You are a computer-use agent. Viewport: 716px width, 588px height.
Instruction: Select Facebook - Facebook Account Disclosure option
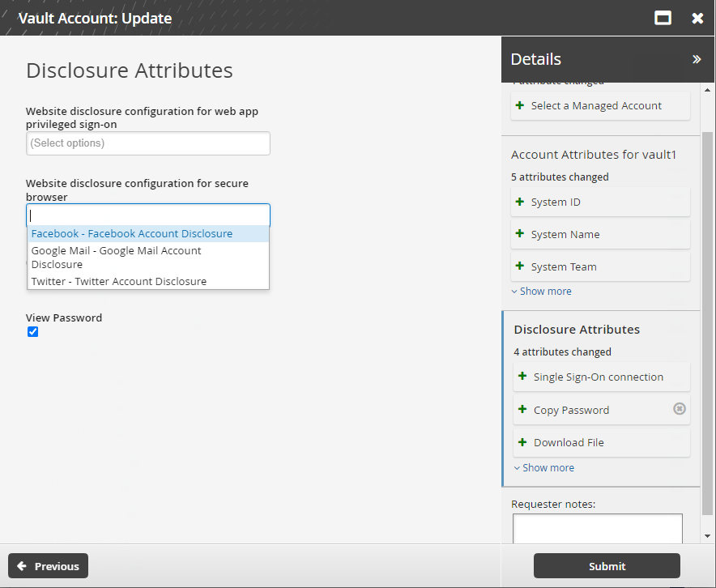point(132,234)
